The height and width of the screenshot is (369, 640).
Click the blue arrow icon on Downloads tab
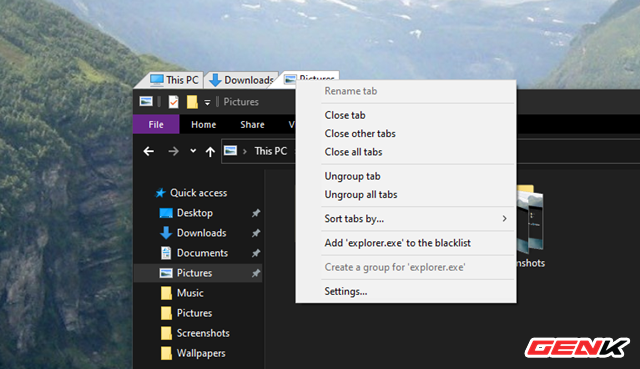(216, 80)
